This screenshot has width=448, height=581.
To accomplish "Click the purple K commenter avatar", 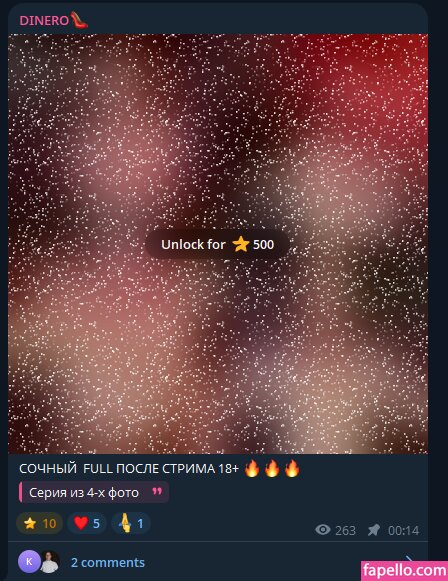I will [x=29, y=562].
